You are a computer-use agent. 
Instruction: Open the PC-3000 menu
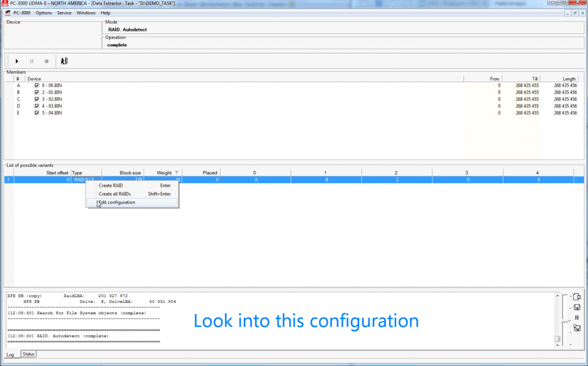[x=22, y=13]
